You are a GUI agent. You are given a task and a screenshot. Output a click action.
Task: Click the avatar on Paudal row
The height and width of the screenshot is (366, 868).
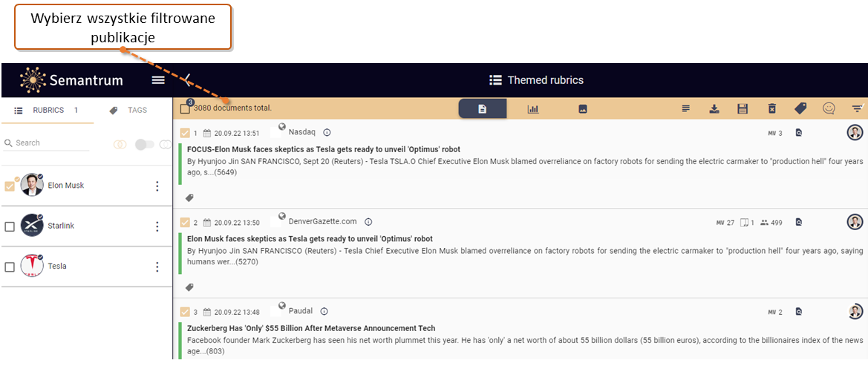click(x=855, y=312)
